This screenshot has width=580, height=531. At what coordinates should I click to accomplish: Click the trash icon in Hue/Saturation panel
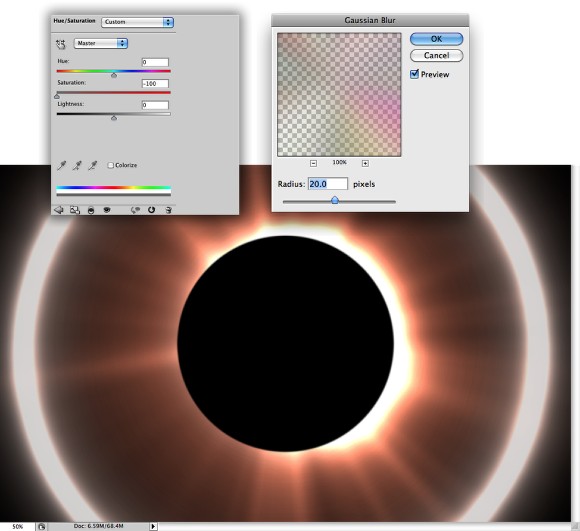[x=168, y=210]
